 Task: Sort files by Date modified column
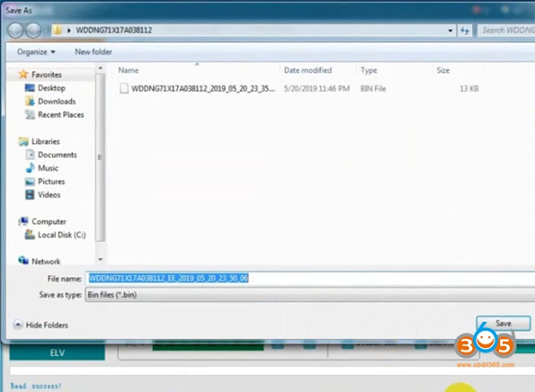[308, 70]
